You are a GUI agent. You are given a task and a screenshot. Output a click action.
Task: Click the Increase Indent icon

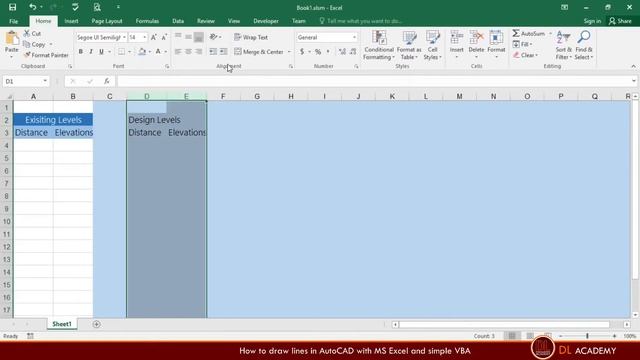(224, 51)
